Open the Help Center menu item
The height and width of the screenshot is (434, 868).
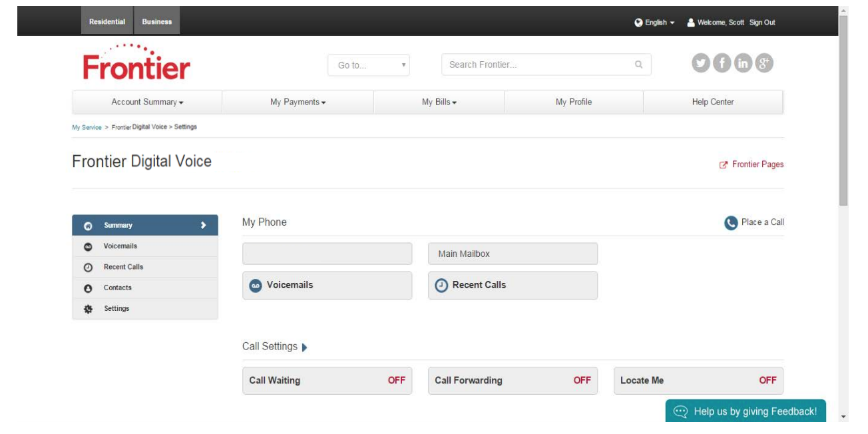tap(713, 103)
